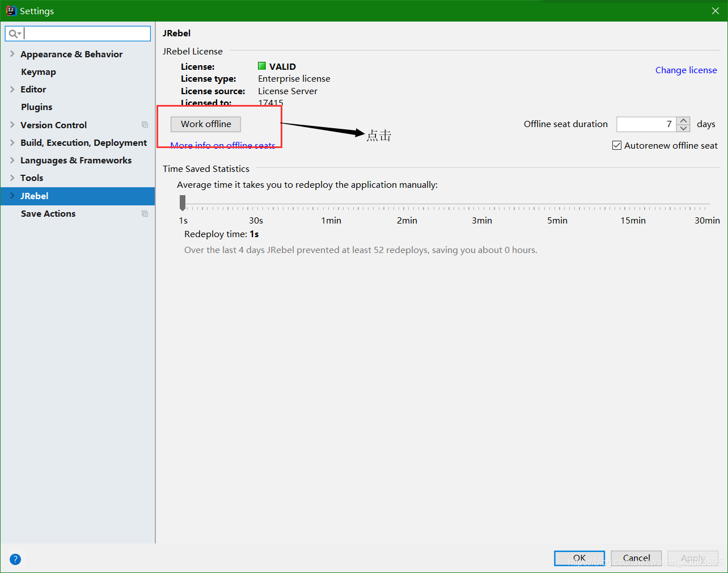Click the offline seat duration field
728x573 pixels.
click(x=647, y=124)
